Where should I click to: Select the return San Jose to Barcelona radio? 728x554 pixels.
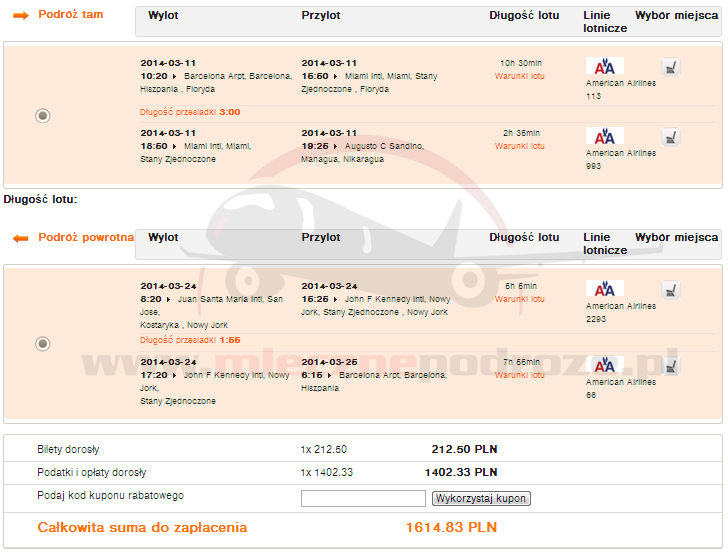(42, 344)
